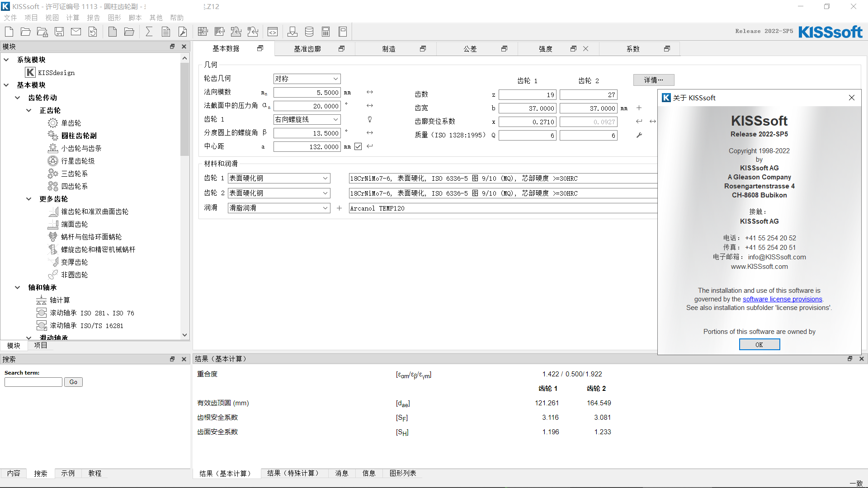868x488 pixels.
Task: Click the Search term input field
Action: pos(33,382)
